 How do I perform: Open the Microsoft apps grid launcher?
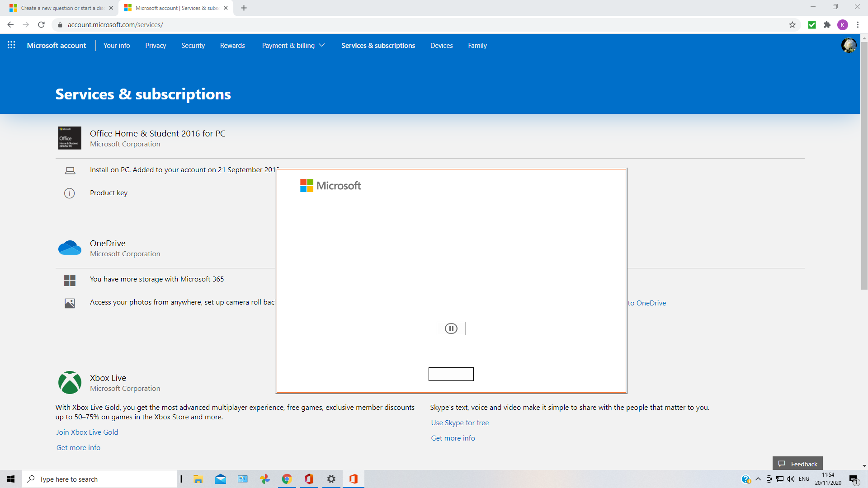click(x=11, y=45)
